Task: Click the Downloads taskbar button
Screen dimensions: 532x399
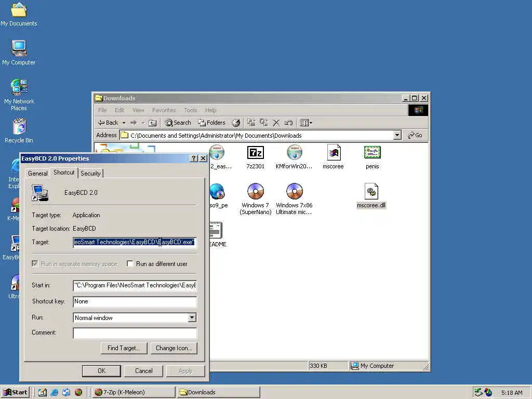Action: (218, 392)
